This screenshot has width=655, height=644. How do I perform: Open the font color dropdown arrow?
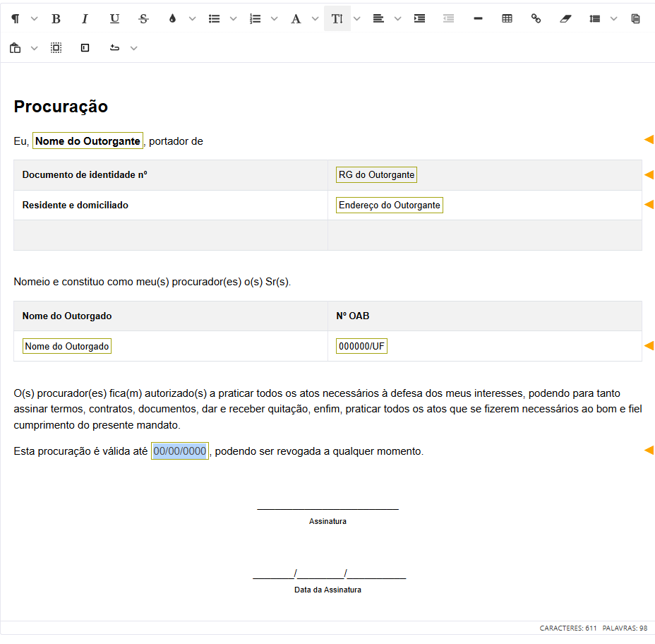[315, 18]
